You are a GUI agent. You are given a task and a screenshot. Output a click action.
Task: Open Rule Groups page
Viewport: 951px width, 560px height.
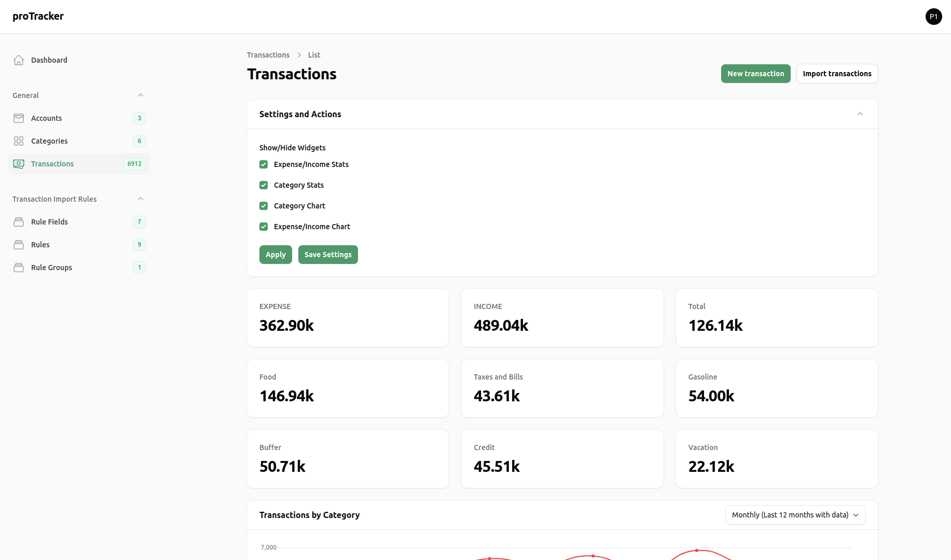click(79, 268)
